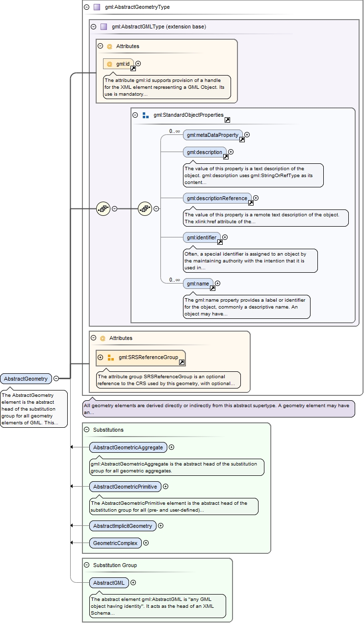Click the jump arrow icon on gml:metaDataProperty

[x=242, y=140]
